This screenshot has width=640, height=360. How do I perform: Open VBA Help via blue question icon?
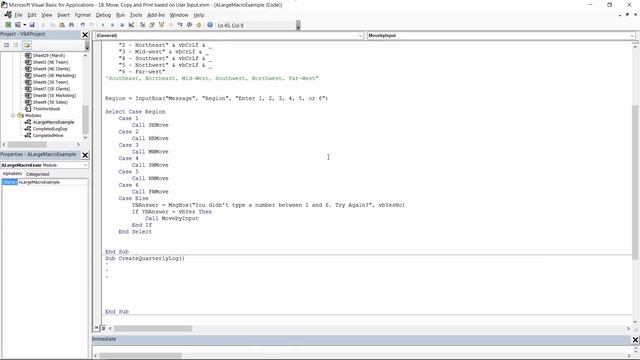coord(210,25)
